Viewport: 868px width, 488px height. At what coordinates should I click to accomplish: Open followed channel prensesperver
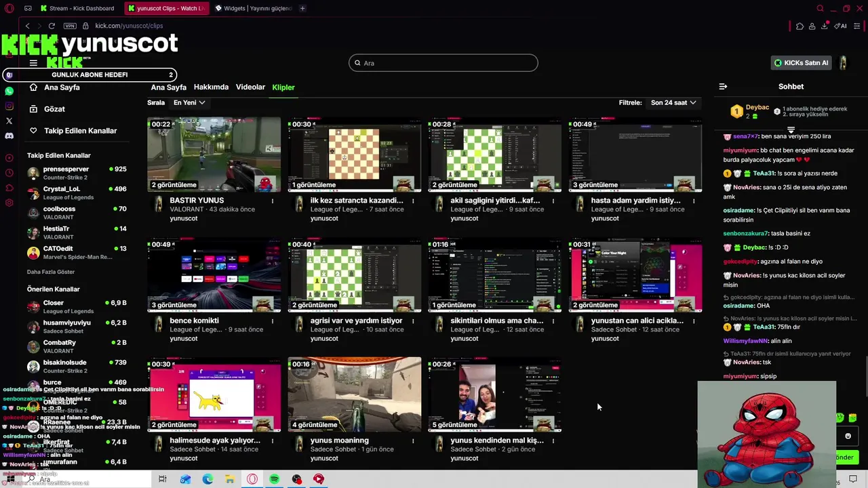click(x=77, y=173)
